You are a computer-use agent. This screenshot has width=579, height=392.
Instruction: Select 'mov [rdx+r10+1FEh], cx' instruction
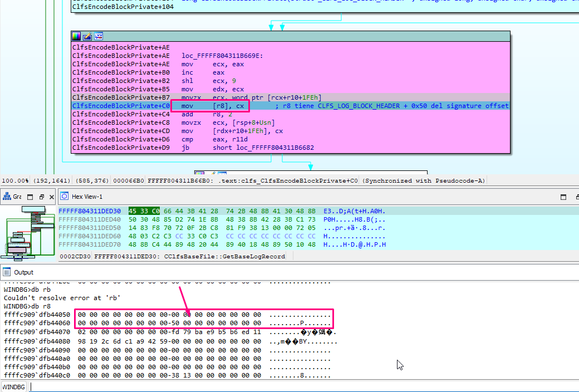coord(232,131)
